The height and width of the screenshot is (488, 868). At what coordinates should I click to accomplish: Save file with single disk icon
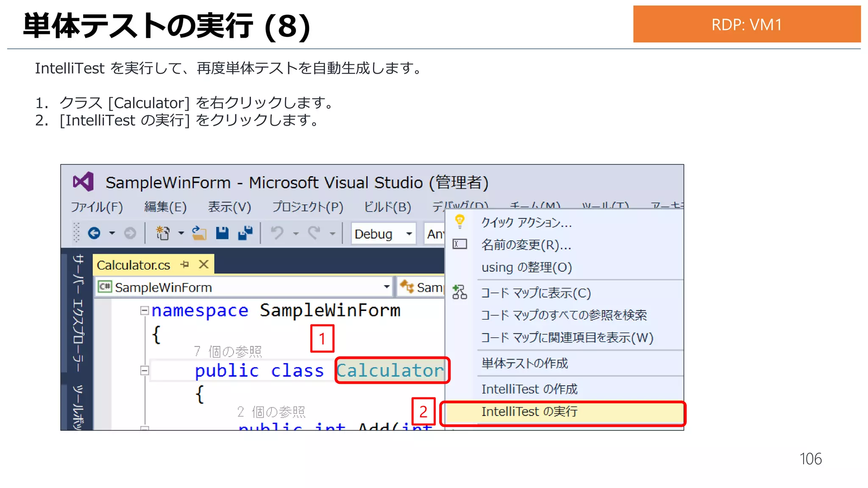[x=222, y=233]
